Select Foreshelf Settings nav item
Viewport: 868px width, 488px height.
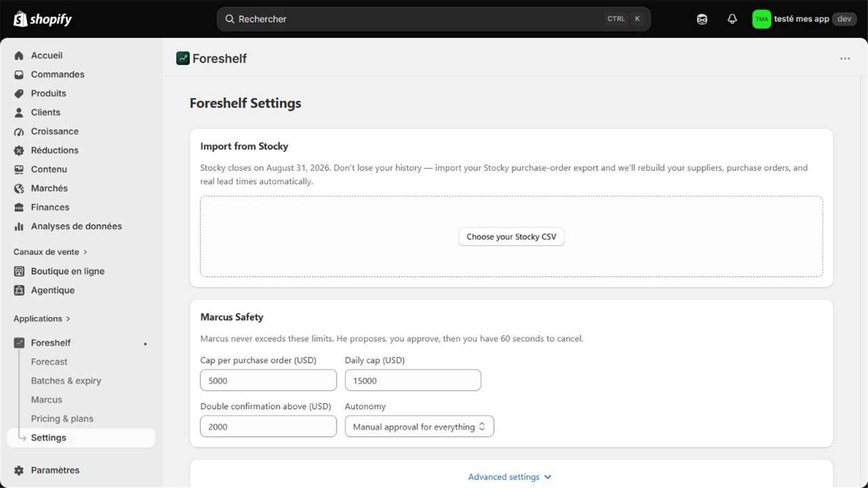(x=81, y=438)
